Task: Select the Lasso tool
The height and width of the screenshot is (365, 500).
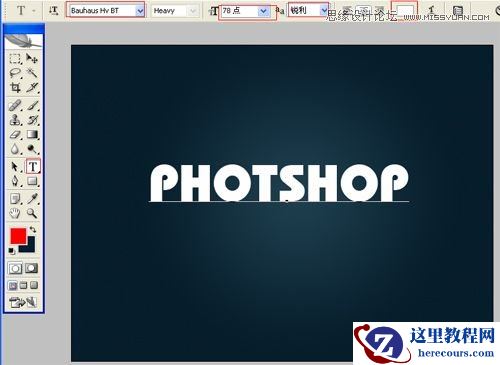Action: click(x=15, y=73)
